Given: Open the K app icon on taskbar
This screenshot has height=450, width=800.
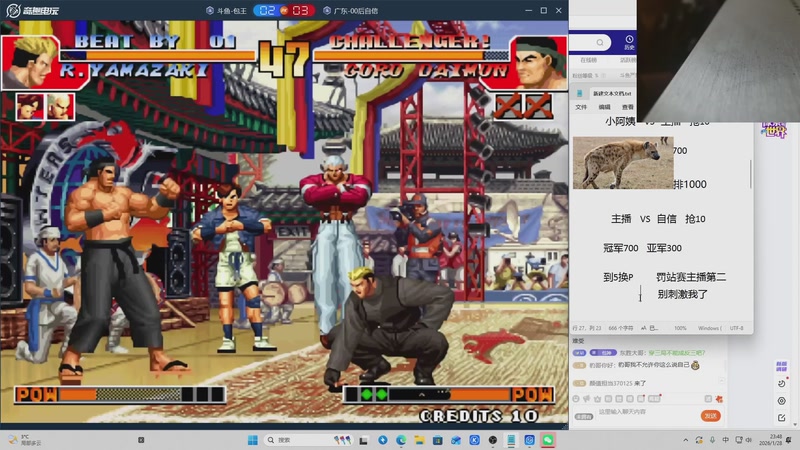Looking at the screenshot, I should [x=474, y=440].
